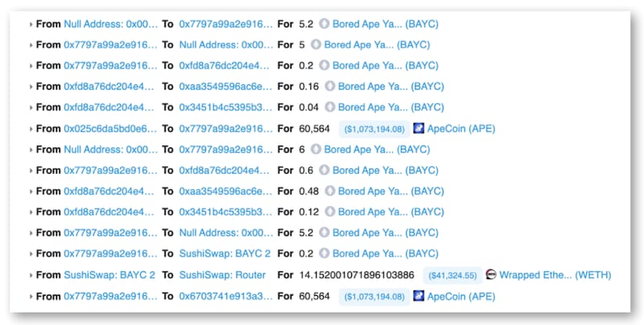The height and width of the screenshot is (325, 644).
Task: Click the ApeCoin icon in the row sent to 0x6703741e913a3
Action: [x=419, y=296]
